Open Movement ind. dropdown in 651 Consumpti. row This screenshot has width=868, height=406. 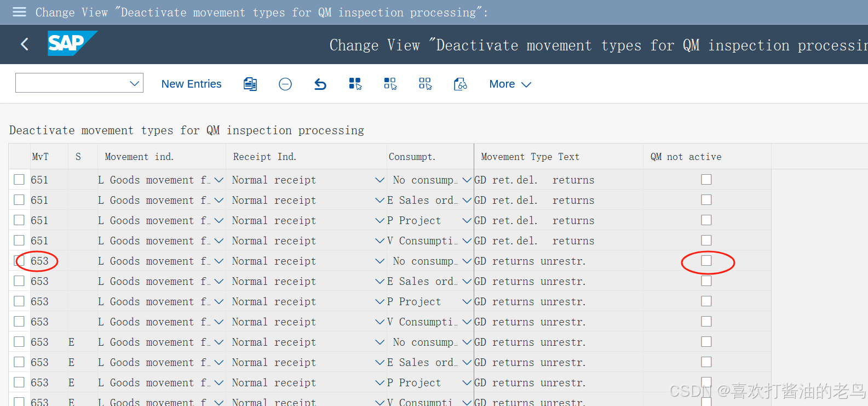click(219, 241)
